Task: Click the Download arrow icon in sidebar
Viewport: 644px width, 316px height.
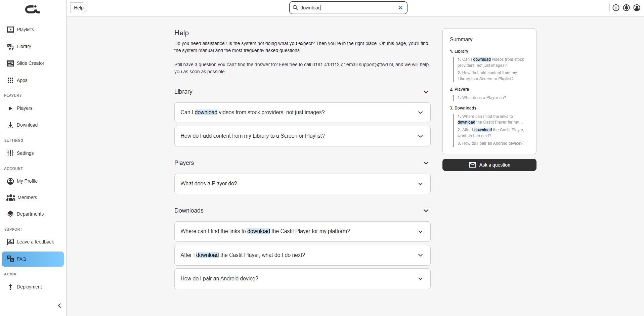Action: pos(10,125)
